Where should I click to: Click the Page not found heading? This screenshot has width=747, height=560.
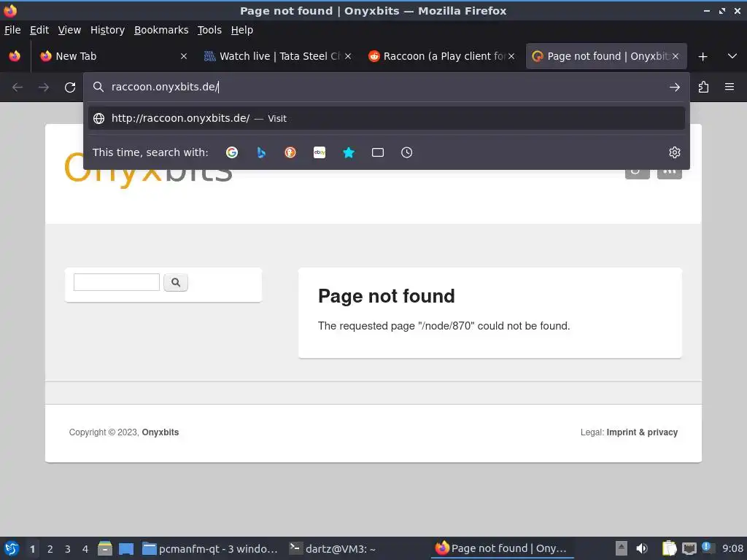pos(387,296)
